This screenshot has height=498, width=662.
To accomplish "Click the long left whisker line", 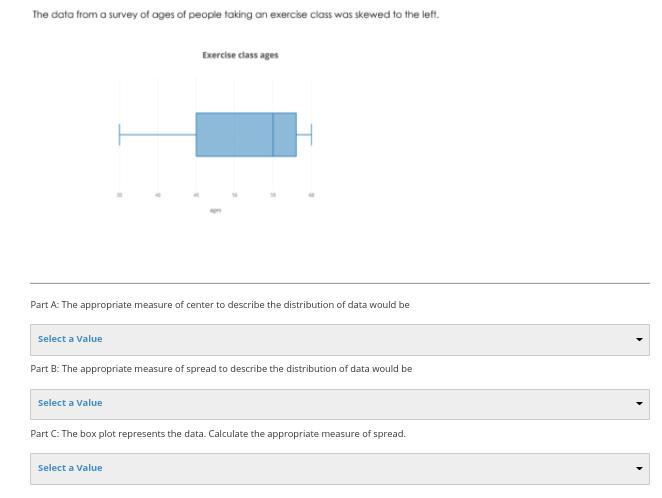I will pyautogui.click(x=158, y=135).
